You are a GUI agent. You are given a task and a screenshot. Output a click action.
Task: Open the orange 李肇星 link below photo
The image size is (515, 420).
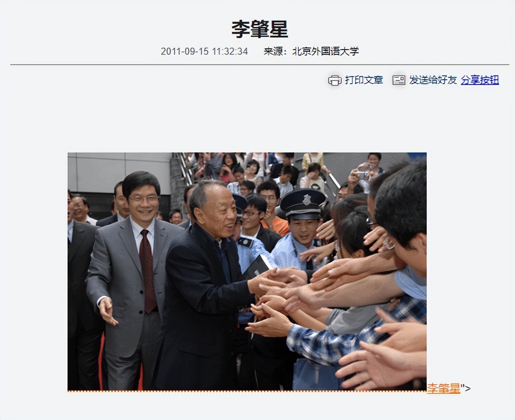click(x=443, y=388)
